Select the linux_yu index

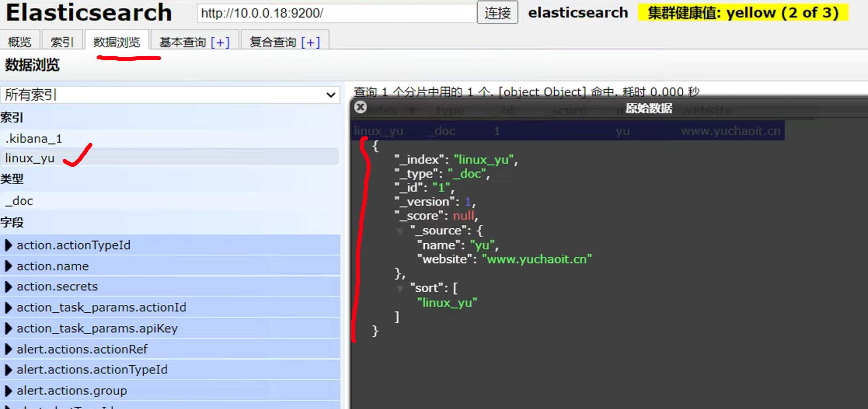30,158
